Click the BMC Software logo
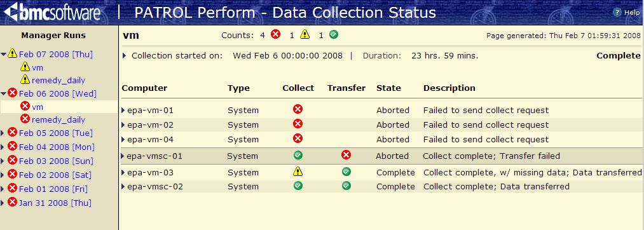The width and height of the screenshot is (644, 230). (51, 12)
